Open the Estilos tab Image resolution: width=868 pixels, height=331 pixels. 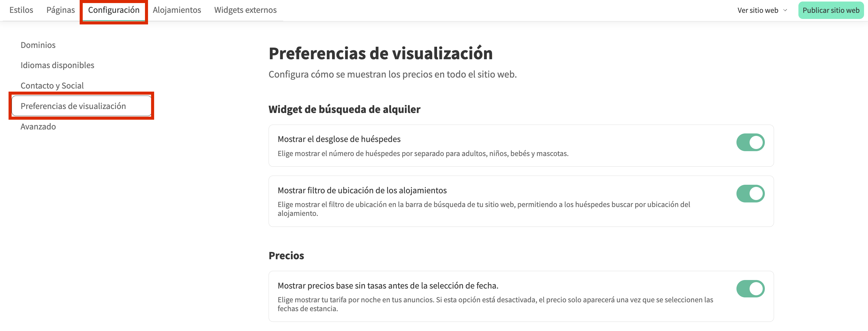pyautogui.click(x=21, y=10)
